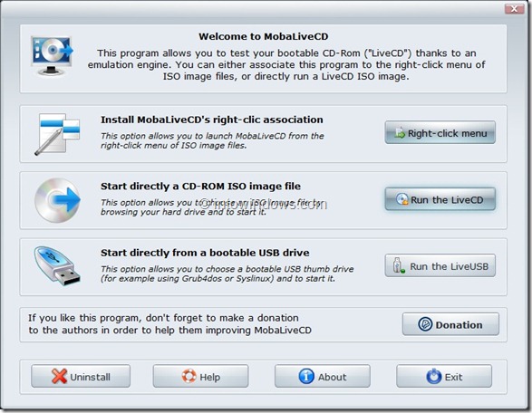
Task: Close the MobaLiveCD window
Action: pos(514,8)
